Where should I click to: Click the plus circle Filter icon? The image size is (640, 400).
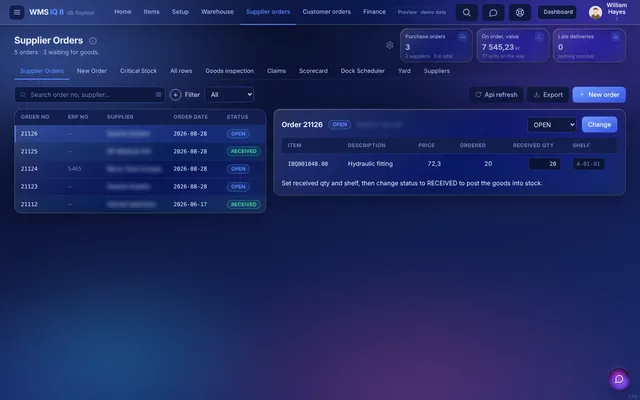click(176, 95)
